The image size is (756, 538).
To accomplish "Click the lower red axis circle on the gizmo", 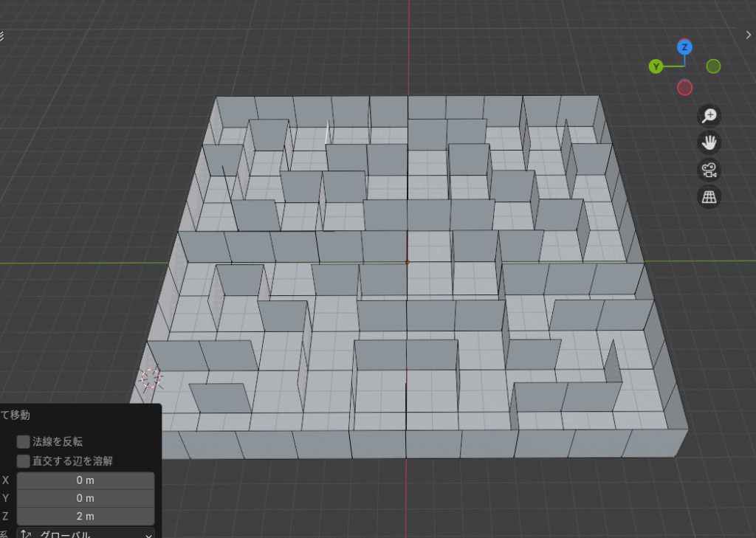I will (x=685, y=87).
